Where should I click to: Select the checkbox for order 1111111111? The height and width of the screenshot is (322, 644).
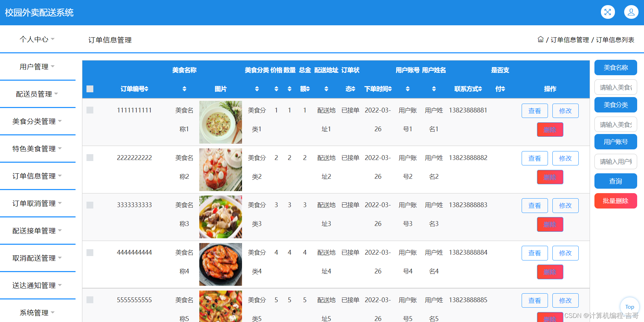click(90, 110)
